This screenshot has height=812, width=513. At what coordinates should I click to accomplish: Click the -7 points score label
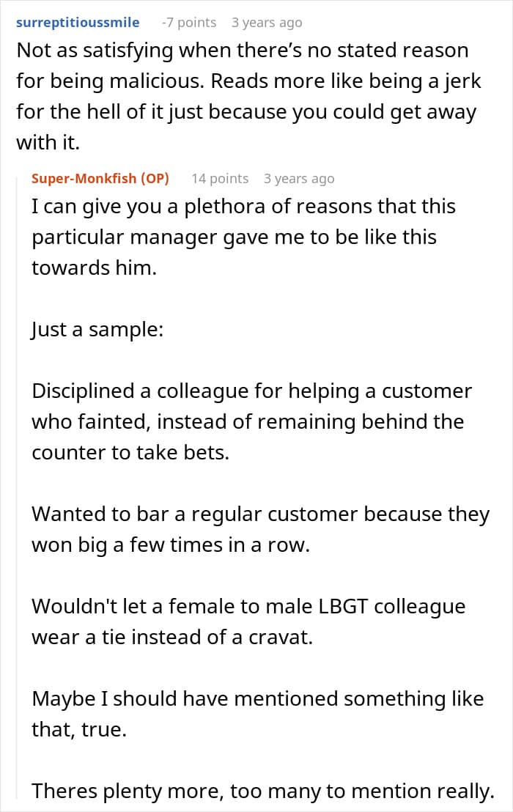[x=188, y=23]
